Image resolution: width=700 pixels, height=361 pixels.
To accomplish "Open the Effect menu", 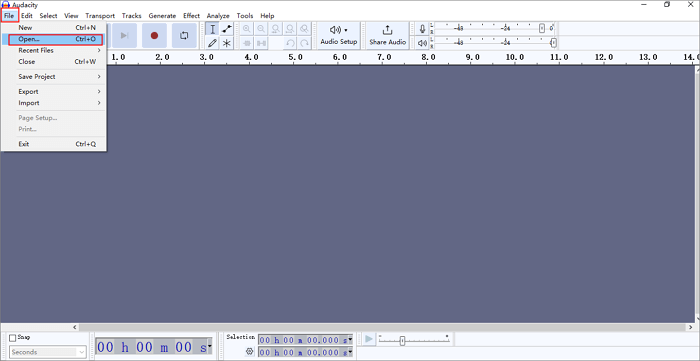I will [x=192, y=16].
